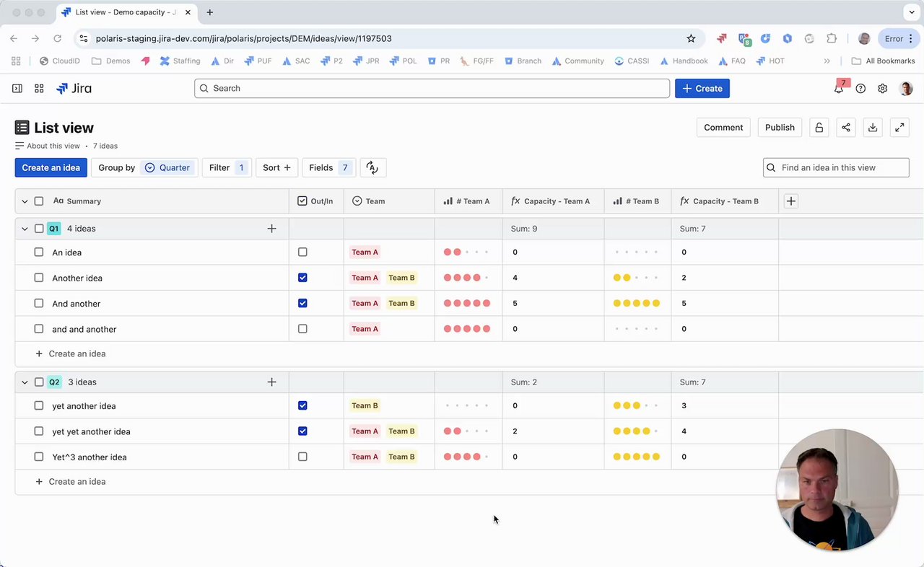
Task: Open Jira settings gear
Action: (x=882, y=89)
